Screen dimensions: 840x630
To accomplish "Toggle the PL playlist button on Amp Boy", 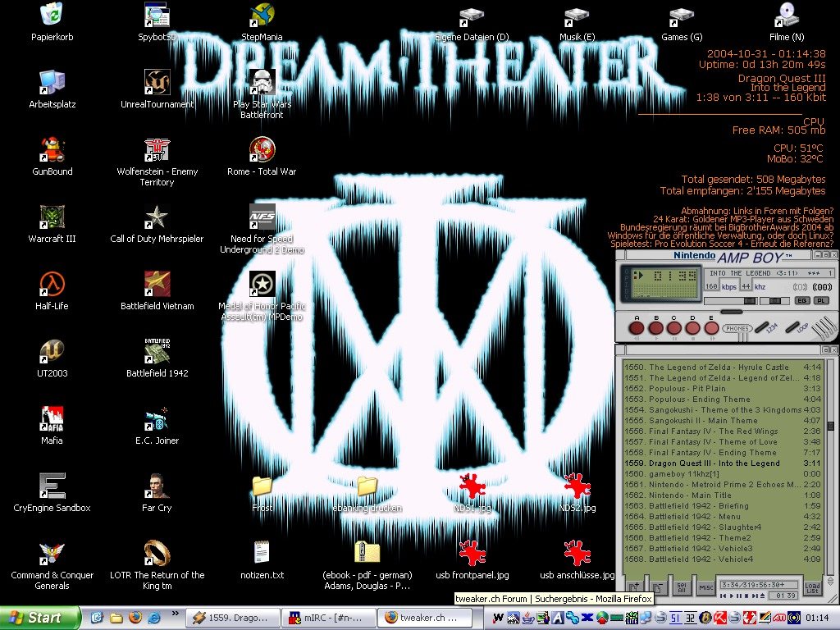I will pyautogui.click(x=820, y=301).
